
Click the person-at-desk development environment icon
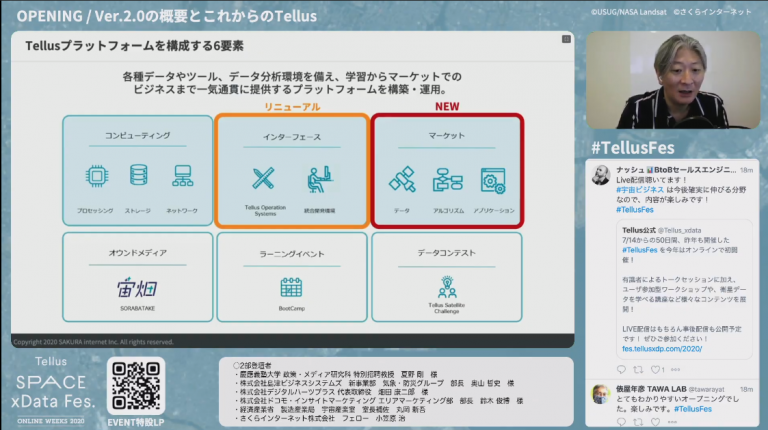(320, 179)
